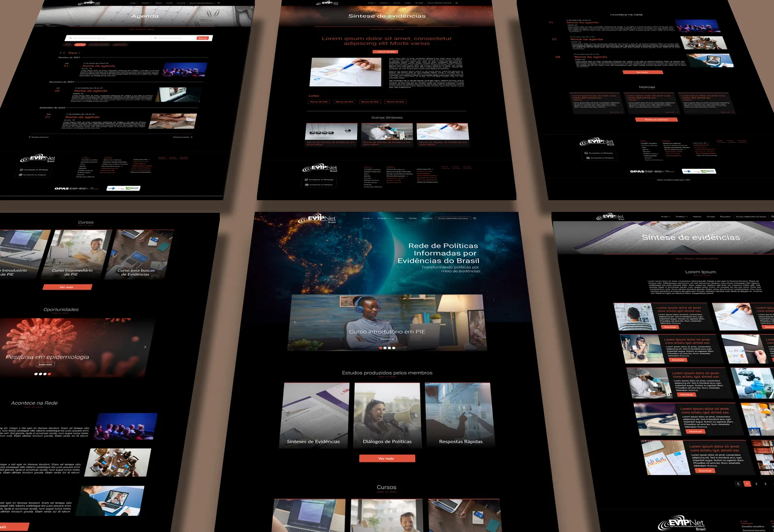Click the next arrow on the Oportunidades slider

coord(145,347)
